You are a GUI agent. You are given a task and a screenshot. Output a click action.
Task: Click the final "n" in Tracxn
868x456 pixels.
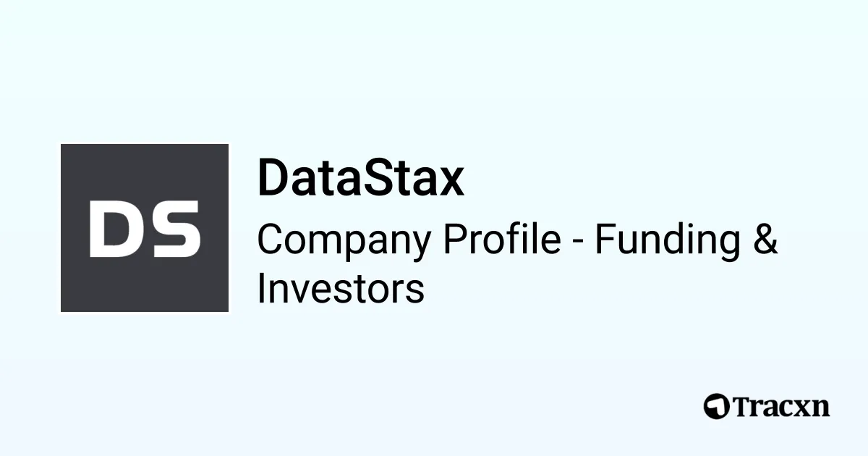pyautogui.click(x=820, y=408)
